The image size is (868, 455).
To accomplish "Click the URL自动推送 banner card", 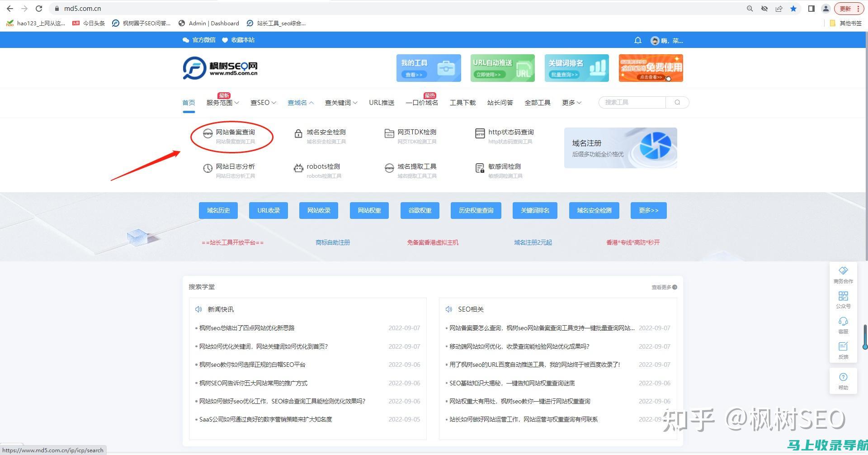I will [503, 68].
